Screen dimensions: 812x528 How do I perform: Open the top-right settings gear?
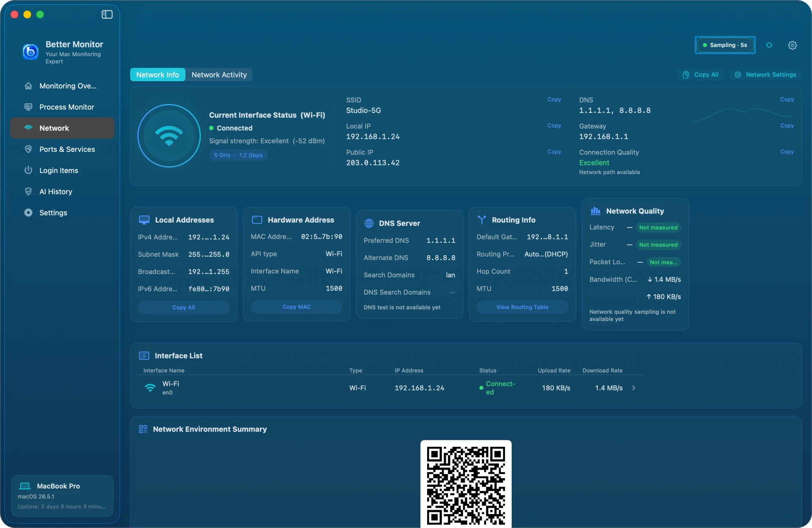793,45
